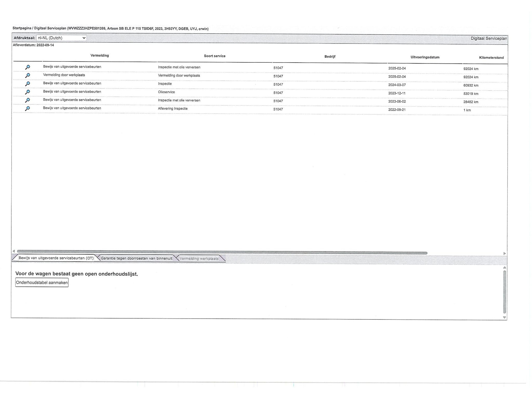Click the lower panel vertical scrollbar thumb
This screenshot has height=399, width=532.
pos(504,291)
